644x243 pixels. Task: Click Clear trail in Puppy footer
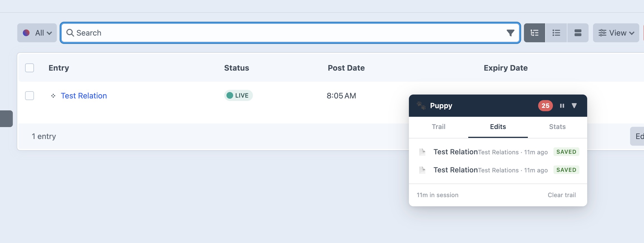coord(562,195)
